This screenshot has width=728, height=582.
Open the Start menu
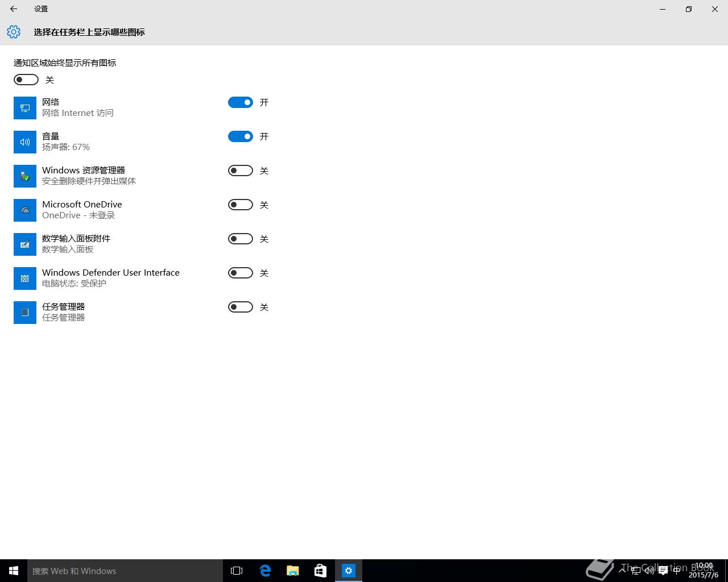point(14,571)
